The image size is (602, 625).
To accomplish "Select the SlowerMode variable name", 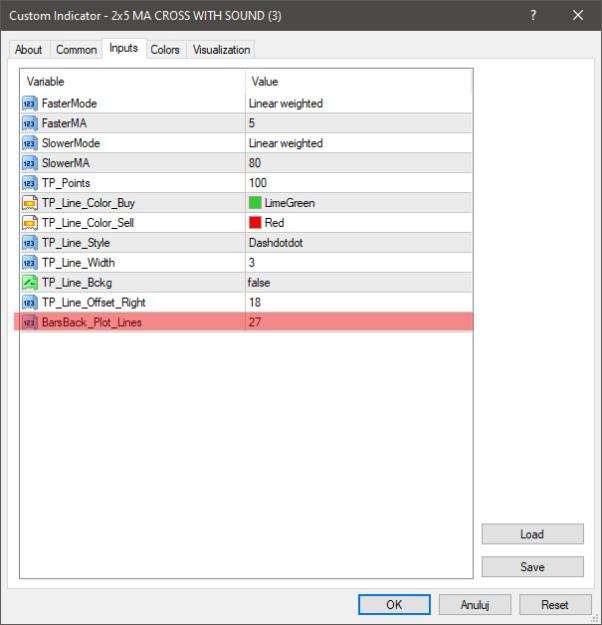I will 71,143.
